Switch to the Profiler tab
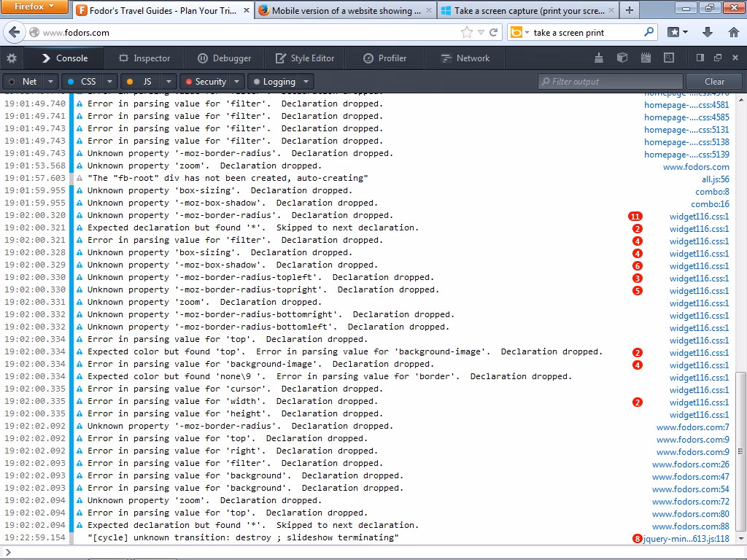Viewport: 747px width, 560px height. point(385,58)
